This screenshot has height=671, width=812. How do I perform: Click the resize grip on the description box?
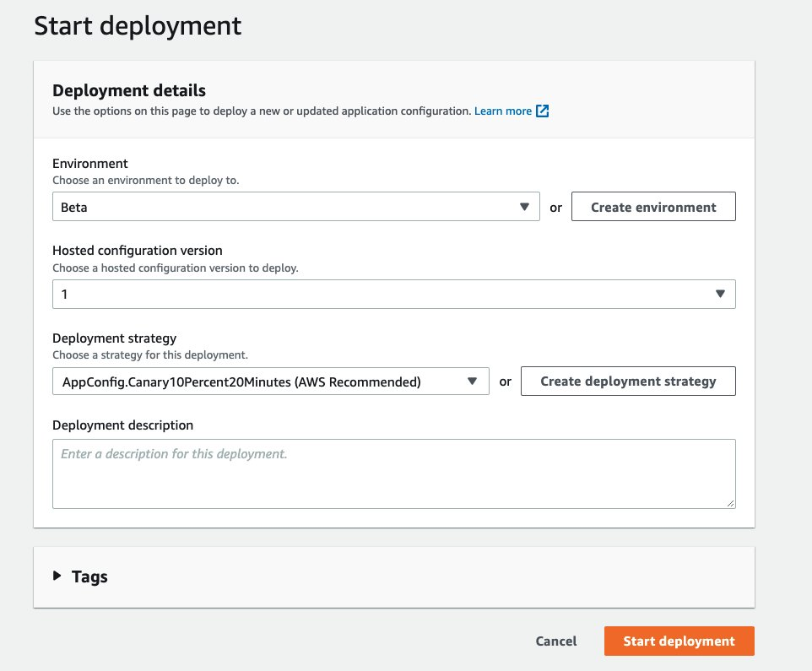click(x=729, y=504)
